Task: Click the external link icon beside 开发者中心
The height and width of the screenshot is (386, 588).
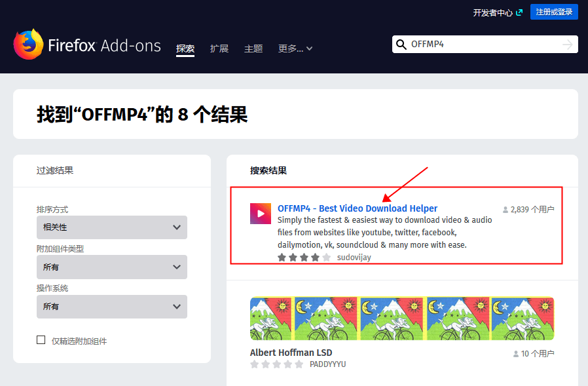Action: 519,12
